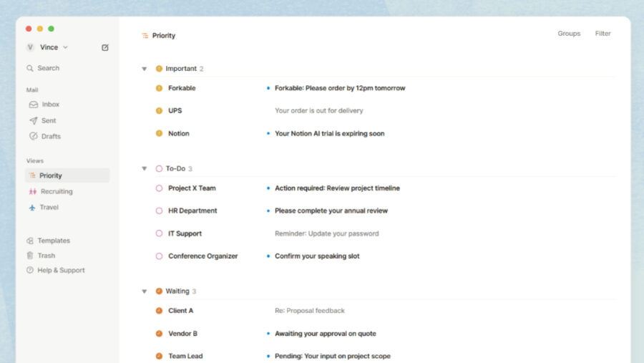The image size is (644, 363).
Task: Click the Important group status icon
Action: [159, 69]
